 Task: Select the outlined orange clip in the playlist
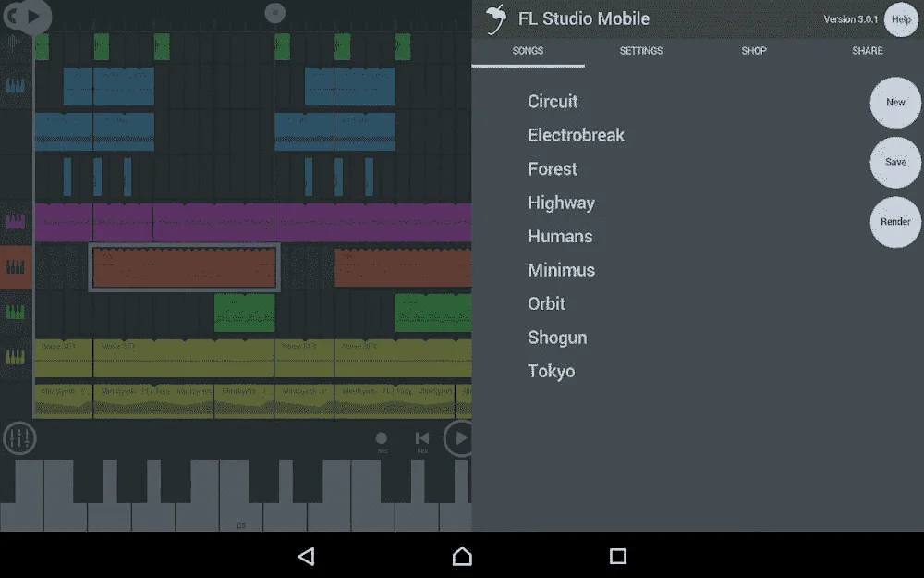[x=185, y=267]
